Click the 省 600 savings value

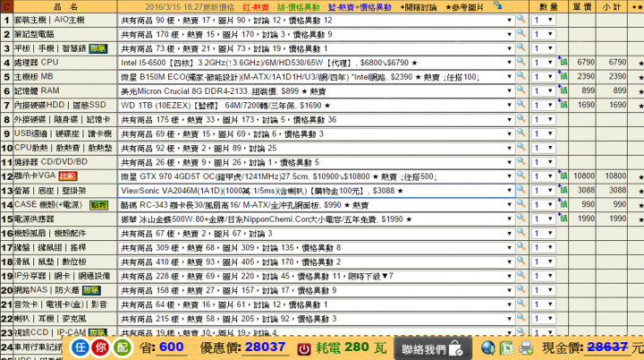[x=171, y=347]
